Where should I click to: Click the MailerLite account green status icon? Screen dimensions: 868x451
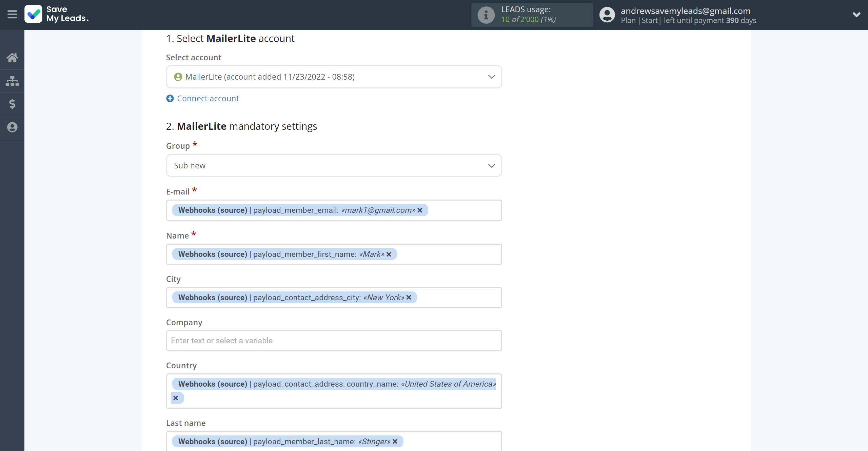178,77
